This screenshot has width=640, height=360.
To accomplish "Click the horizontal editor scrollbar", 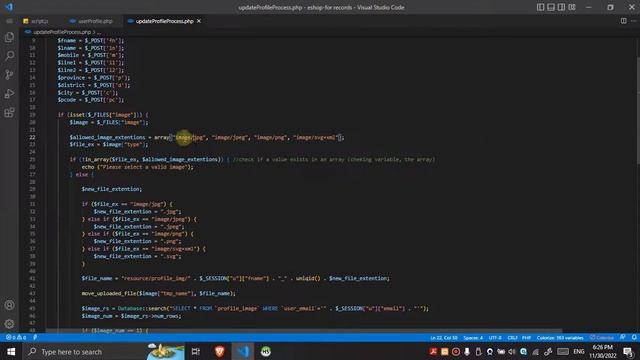I will pos(304,331).
